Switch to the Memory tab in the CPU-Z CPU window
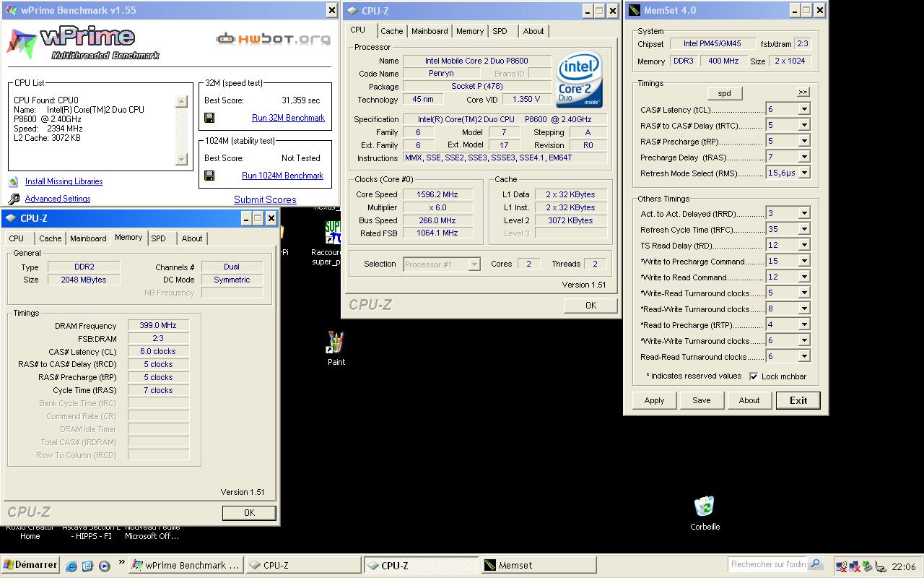Image resolution: width=924 pixels, height=578 pixels. coord(470,31)
